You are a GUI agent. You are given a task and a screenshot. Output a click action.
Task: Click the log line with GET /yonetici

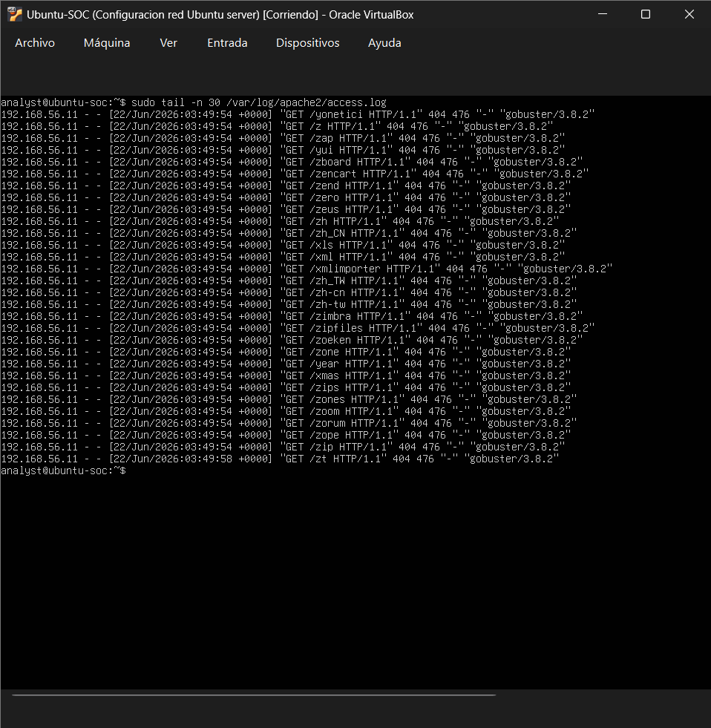[x=298, y=114]
